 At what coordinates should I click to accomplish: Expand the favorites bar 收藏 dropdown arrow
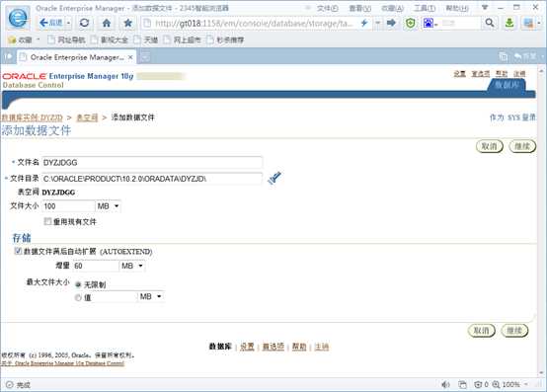pos(38,39)
